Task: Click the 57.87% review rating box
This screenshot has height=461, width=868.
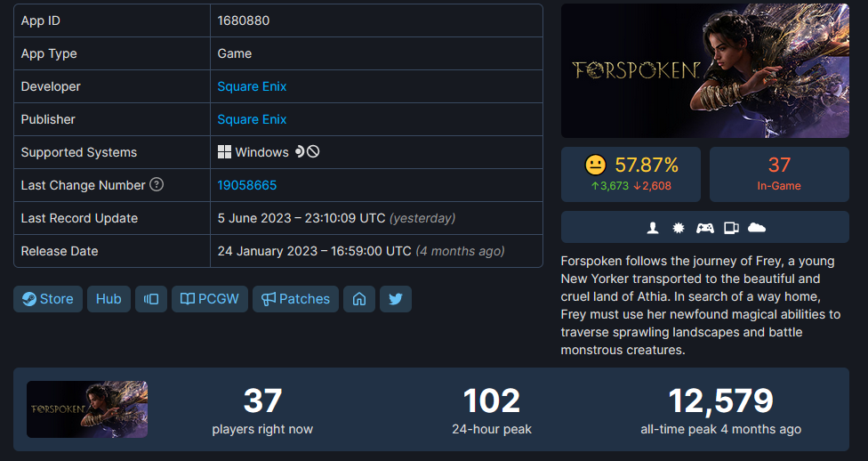Action: 631,174
